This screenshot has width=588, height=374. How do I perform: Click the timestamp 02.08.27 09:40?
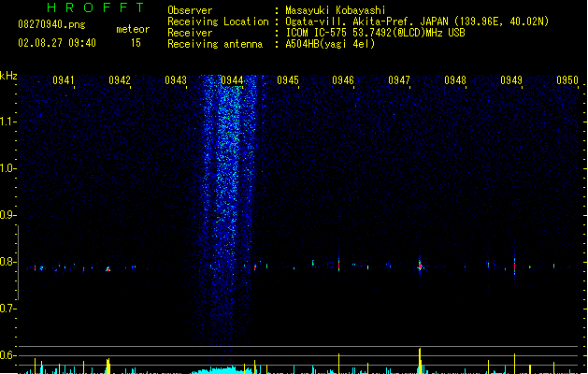pos(57,43)
